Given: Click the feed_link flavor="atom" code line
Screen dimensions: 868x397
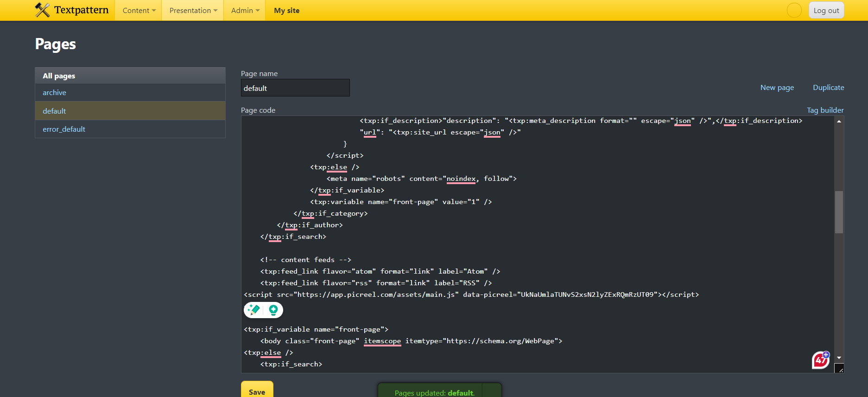Looking at the screenshot, I should click(x=380, y=271).
